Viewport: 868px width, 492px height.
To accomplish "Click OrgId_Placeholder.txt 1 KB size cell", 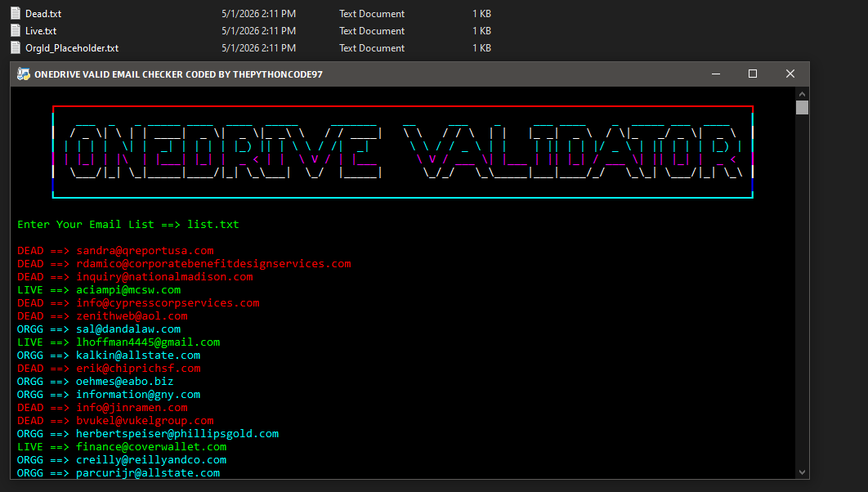I will [481, 48].
